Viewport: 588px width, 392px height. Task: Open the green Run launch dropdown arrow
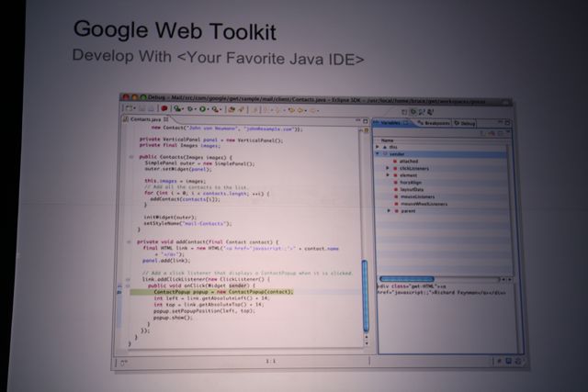click(x=208, y=110)
